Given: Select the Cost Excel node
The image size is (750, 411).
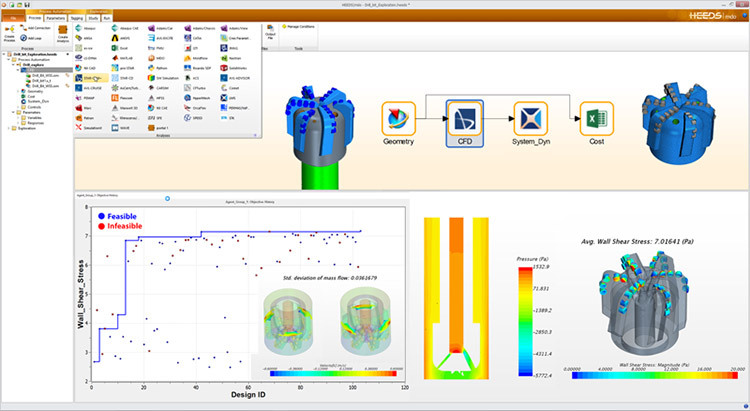Looking at the screenshot, I should click(x=596, y=123).
